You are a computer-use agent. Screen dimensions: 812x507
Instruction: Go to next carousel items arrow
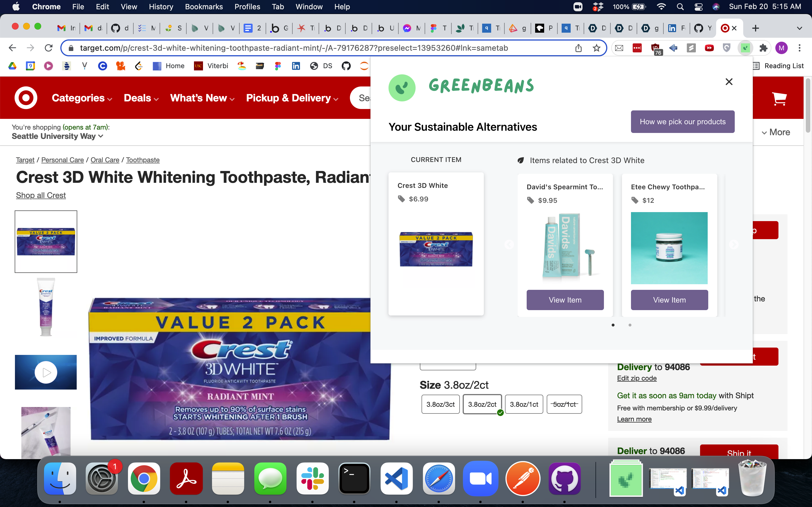click(x=734, y=245)
